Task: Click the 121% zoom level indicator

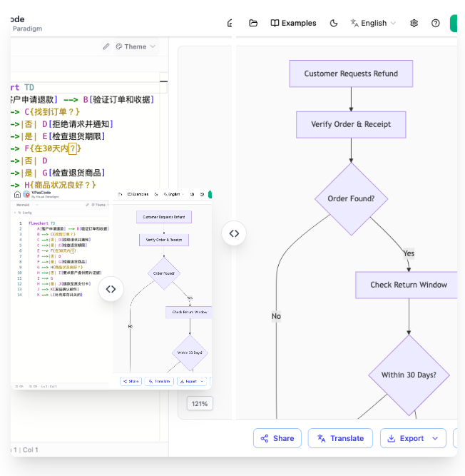Action: (200, 403)
